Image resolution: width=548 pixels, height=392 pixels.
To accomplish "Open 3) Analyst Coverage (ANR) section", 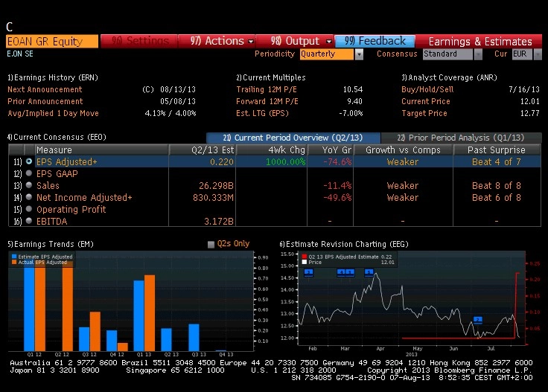I will coord(450,77).
